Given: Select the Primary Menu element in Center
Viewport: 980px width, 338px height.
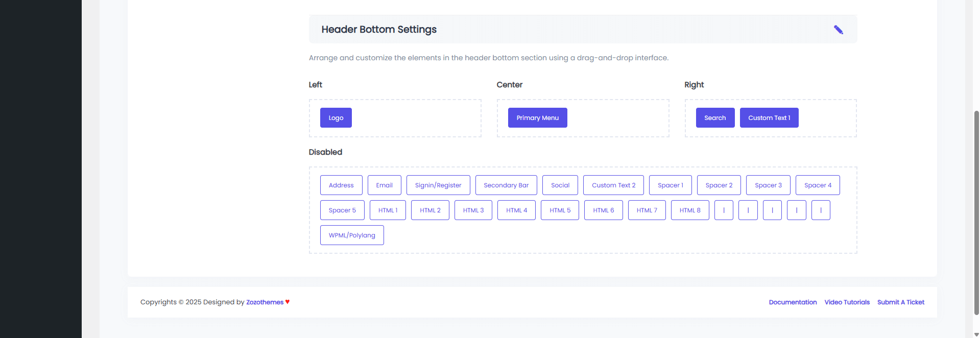Looking at the screenshot, I should (537, 118).
